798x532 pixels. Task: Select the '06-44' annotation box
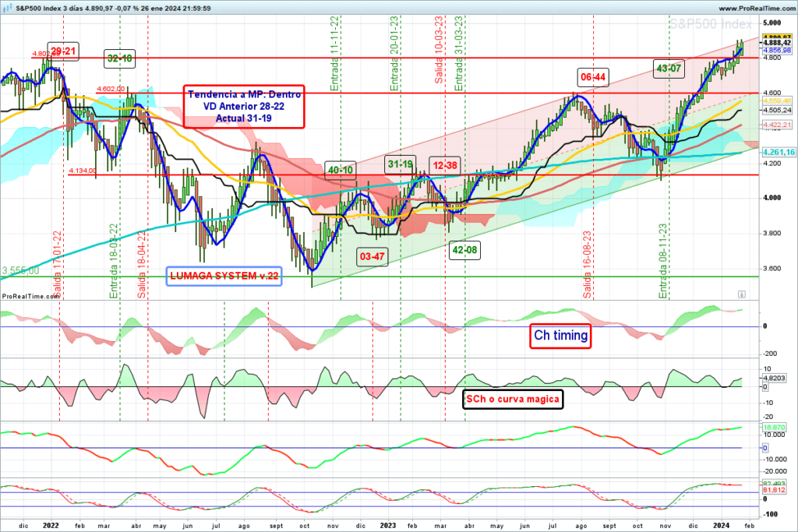pyautogui.click(x=593, y=77)
